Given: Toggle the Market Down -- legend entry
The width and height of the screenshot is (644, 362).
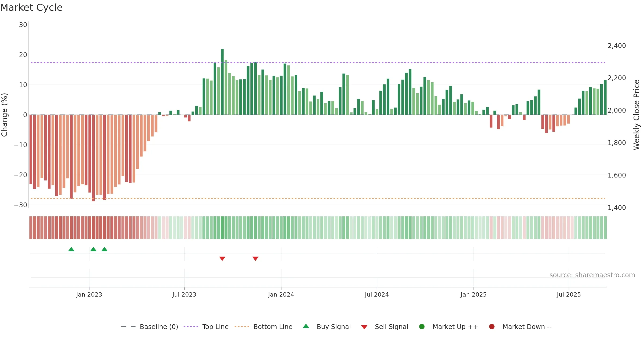Looking at the screenshot, I should click(520, 327).
